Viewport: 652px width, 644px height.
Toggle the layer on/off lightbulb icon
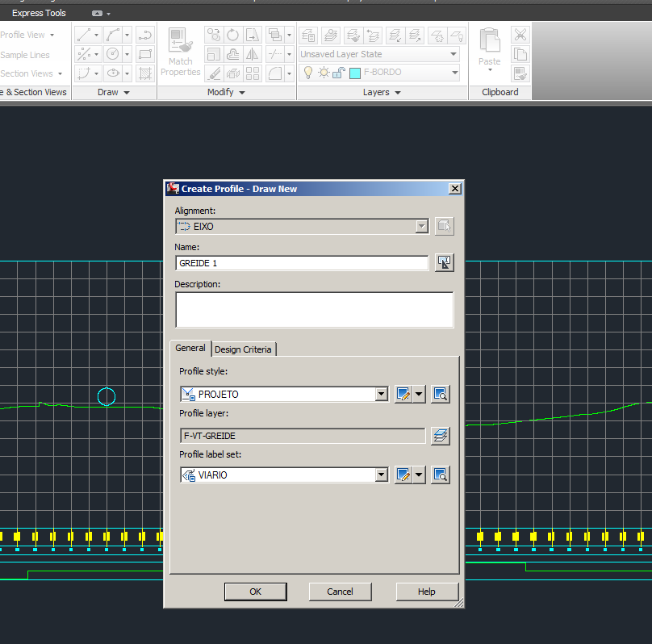point(308,73)
